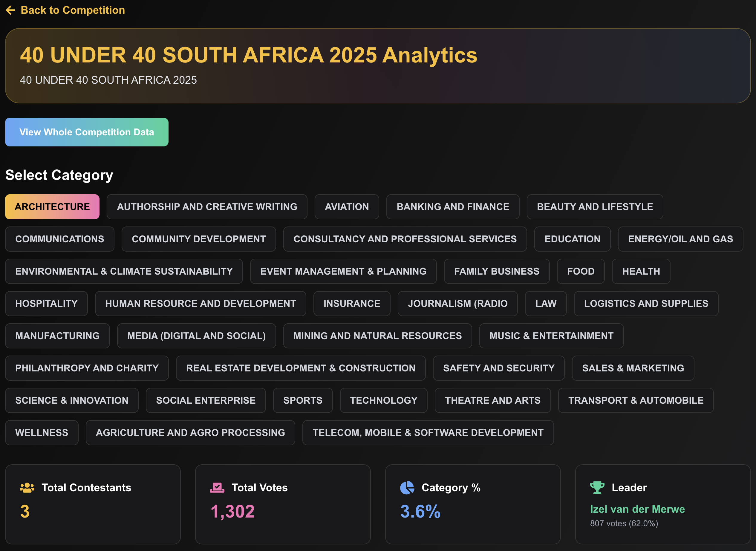Image resolution: width=756 pixels, height=551 pixels.
Task: Select the FOOD category chip
Action: [580, 272]
